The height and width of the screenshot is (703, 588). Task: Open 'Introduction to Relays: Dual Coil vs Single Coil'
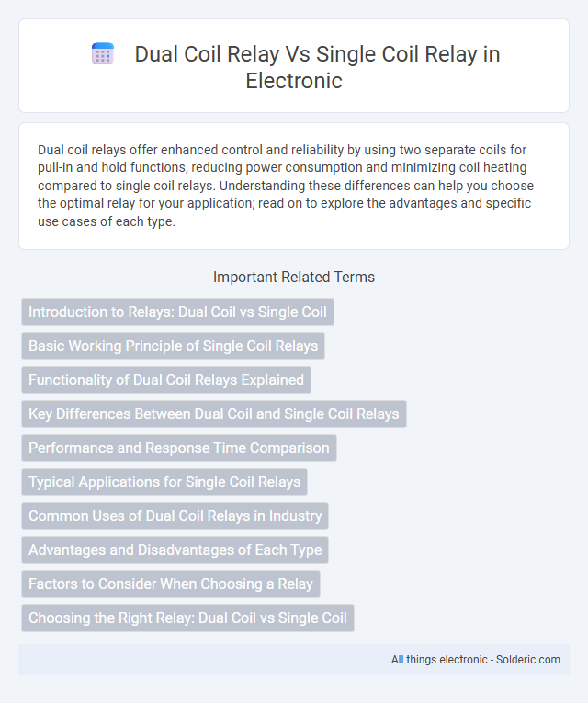tap(177, 312)
